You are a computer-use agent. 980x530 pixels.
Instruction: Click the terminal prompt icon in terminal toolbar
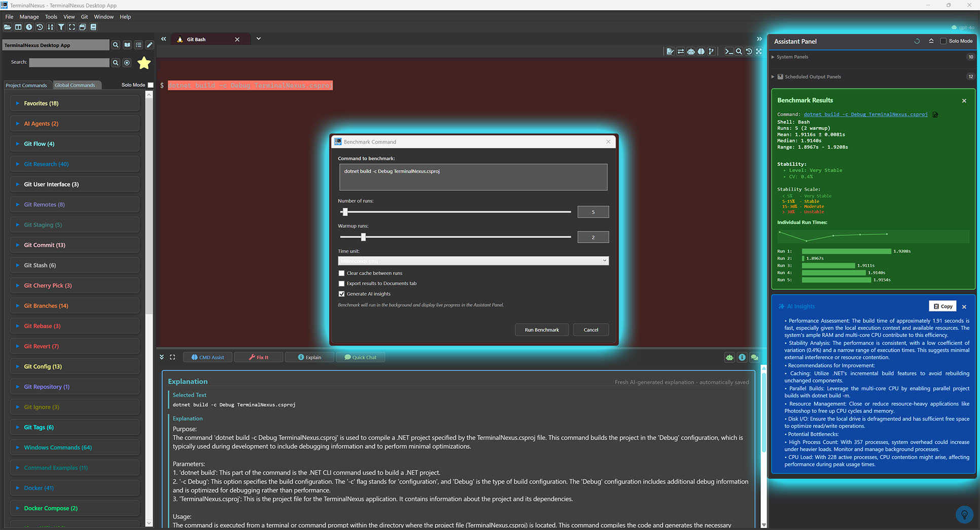coord(729,51)
